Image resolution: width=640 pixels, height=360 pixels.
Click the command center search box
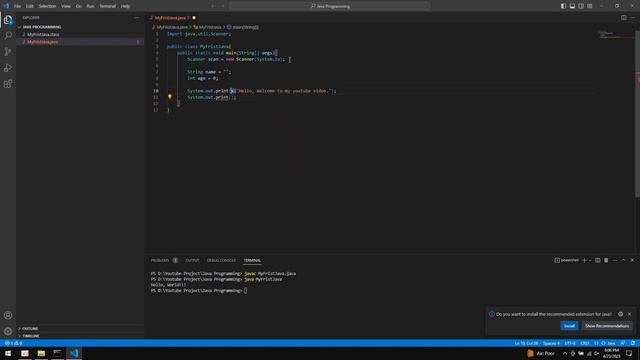coord(330,6)
